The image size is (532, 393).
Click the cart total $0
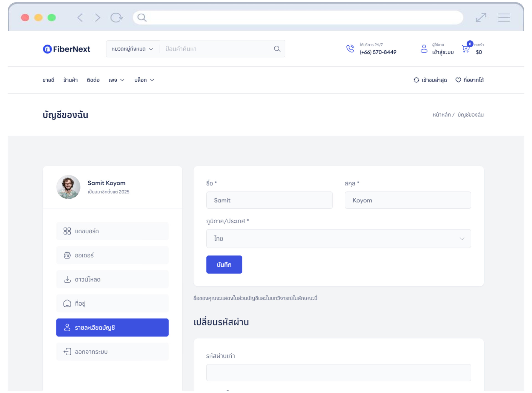(479, 52)
